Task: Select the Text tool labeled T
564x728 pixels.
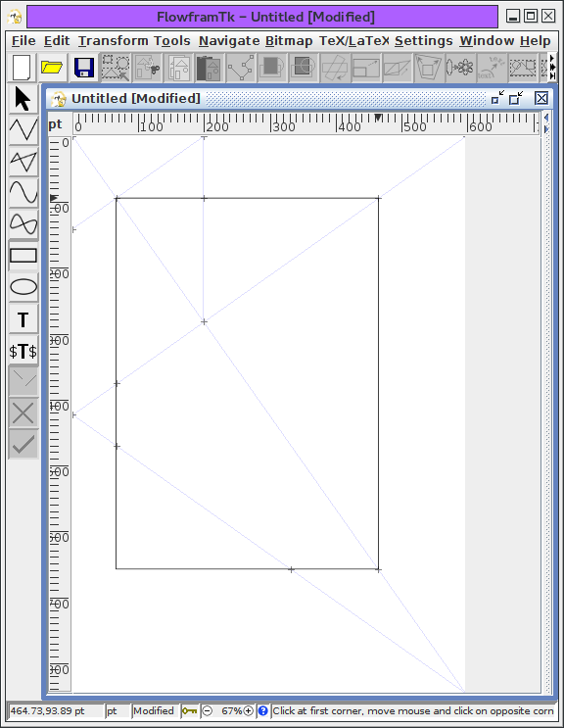Action: tap(23, 319)
